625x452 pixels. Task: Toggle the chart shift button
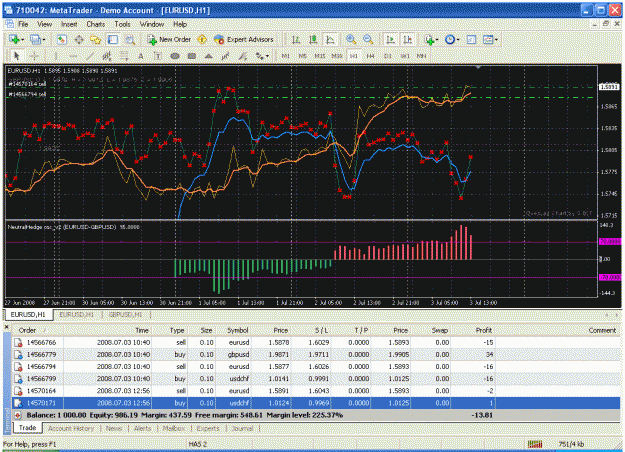click(407, 39)
